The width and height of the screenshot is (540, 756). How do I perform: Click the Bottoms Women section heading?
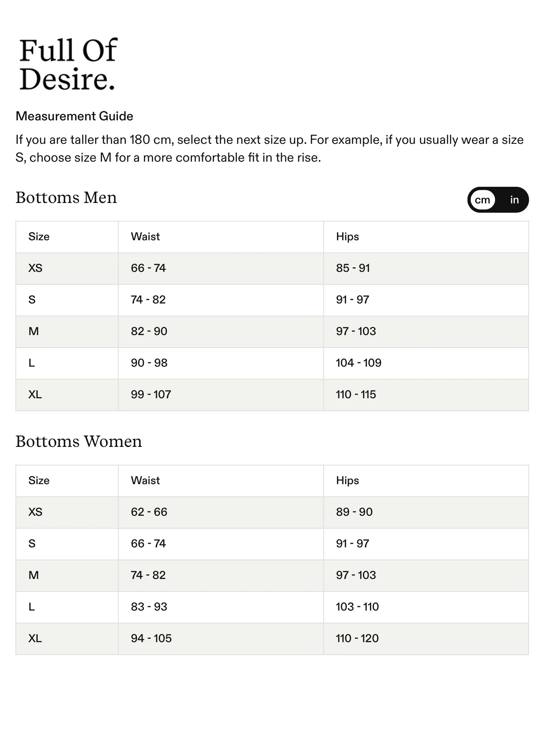point(79,442)
